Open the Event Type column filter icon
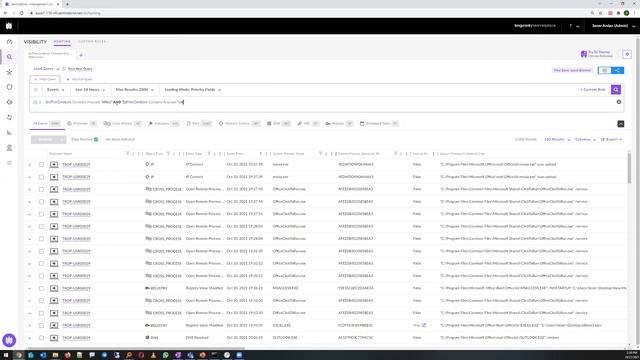640x360 pixels. tap(209, 154)
